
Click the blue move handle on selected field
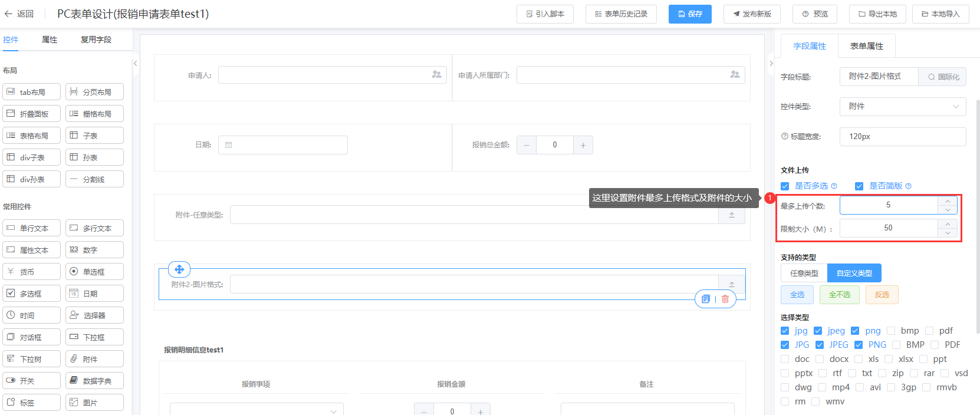[x=179, y=269]
